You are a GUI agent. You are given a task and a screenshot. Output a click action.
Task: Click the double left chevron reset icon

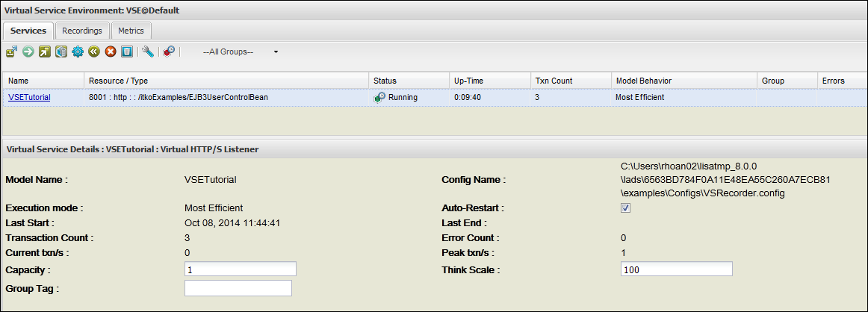click(93, 52)
